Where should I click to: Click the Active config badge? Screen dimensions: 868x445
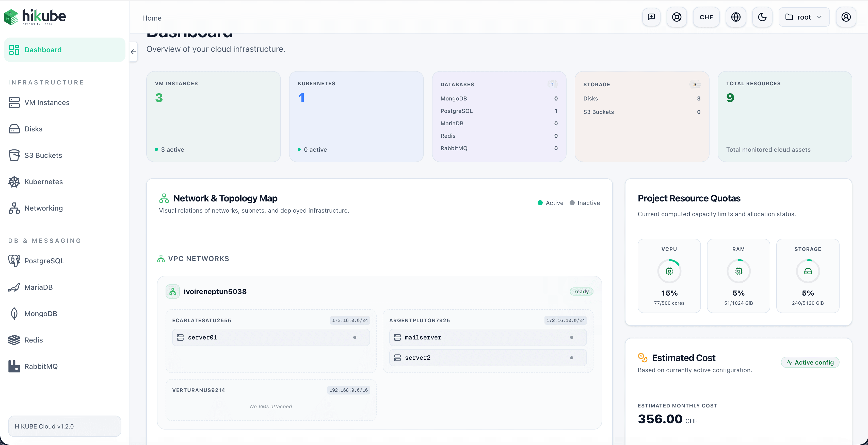point(810,362)
